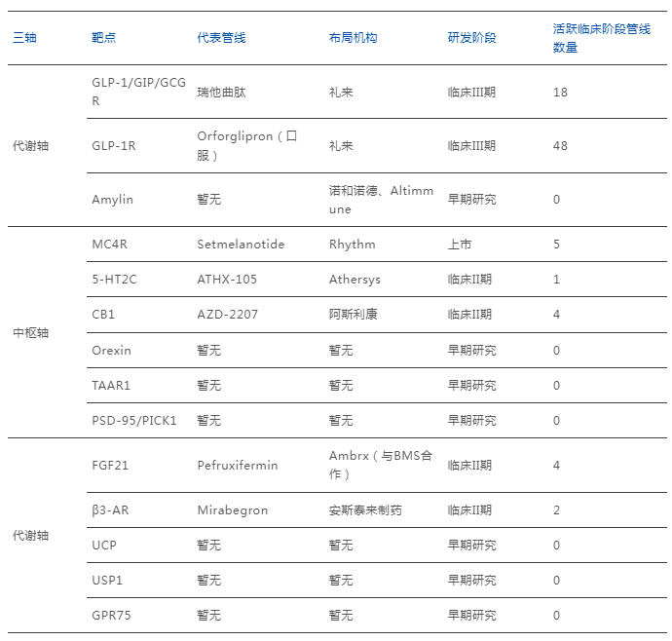The image size is (672, 641).
Task: Select the 瑞他曲肽 pipeline cell
Action: 221,93
